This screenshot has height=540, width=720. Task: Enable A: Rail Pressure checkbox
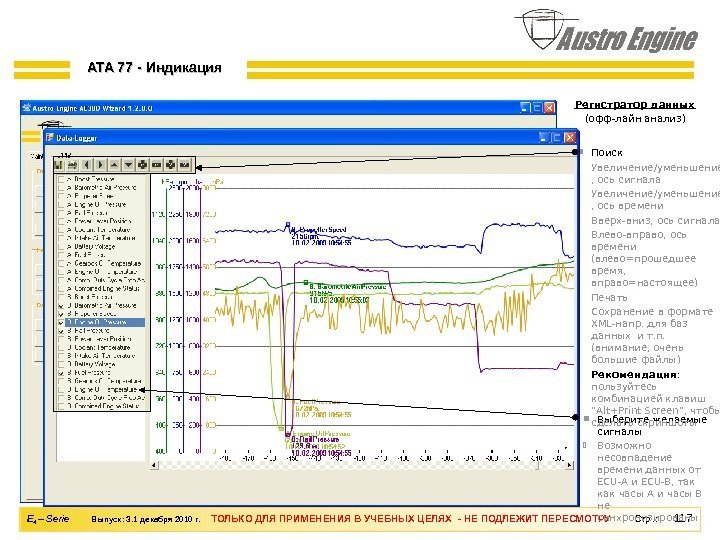(61, 213)
